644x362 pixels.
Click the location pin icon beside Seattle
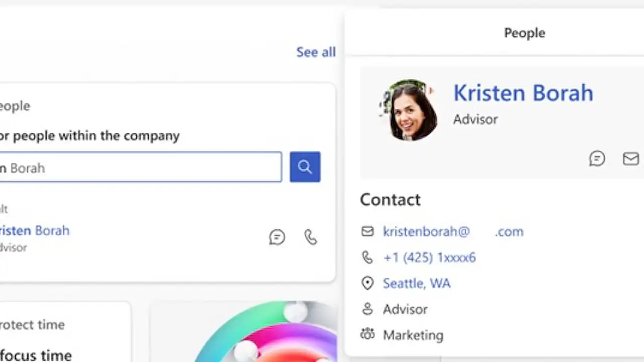[368, 283]
